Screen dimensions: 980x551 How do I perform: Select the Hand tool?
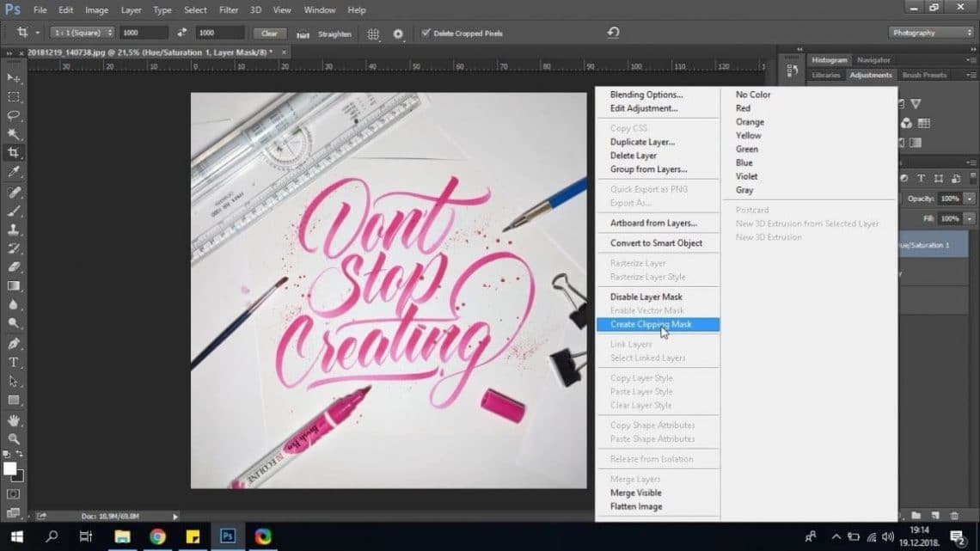click(x=14, y=420)
